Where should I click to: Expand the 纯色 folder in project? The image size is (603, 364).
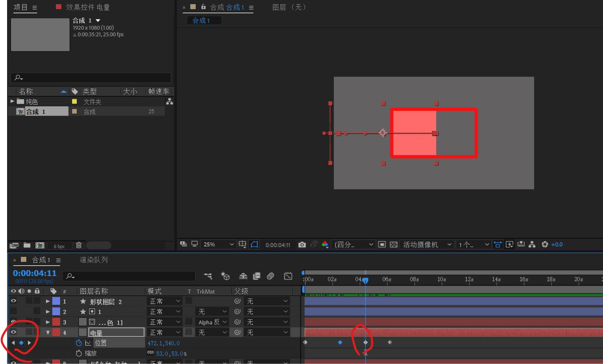13,101
